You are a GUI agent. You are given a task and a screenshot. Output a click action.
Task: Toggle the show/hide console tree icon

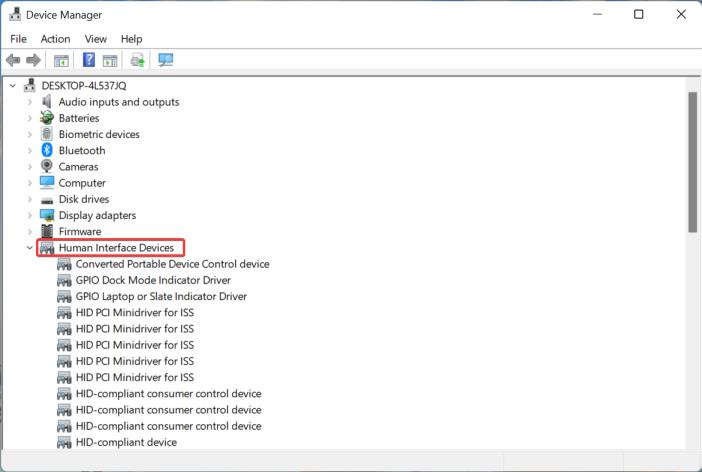coord(61,60)
